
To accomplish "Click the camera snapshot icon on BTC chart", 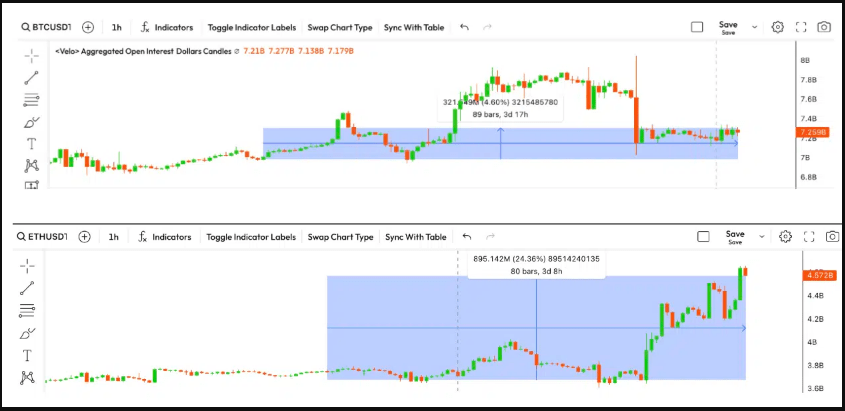I will coord(823,27).
